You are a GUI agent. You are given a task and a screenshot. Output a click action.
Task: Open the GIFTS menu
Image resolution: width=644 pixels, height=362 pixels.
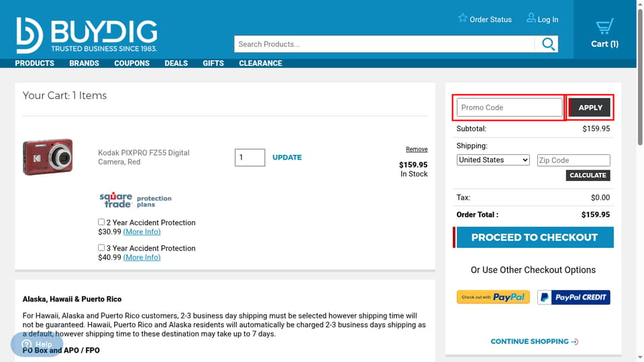tap(213, 63)
